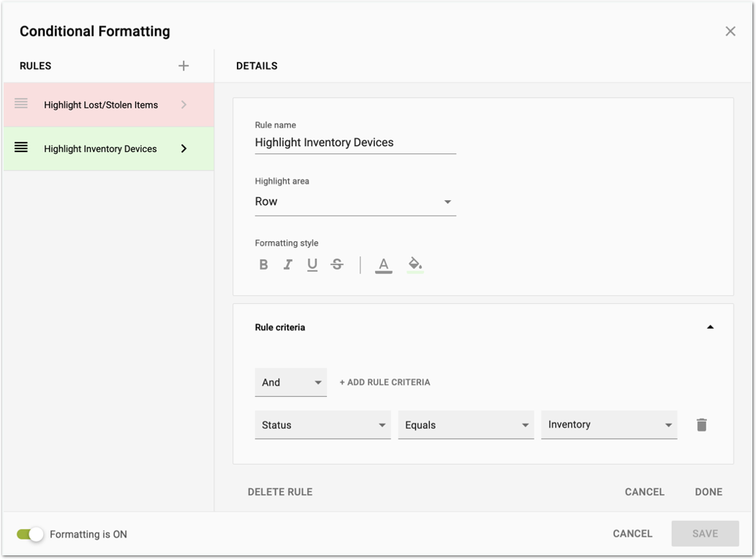756x559 pixels.
Task: Select the Highlight Inventory Devices rule
Action: coord(100,149)
